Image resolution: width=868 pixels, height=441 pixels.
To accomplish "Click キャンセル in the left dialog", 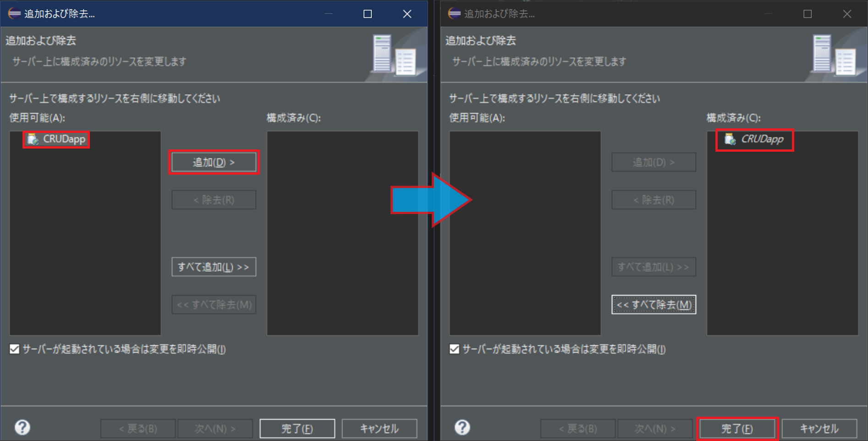I will click(379, 429).
